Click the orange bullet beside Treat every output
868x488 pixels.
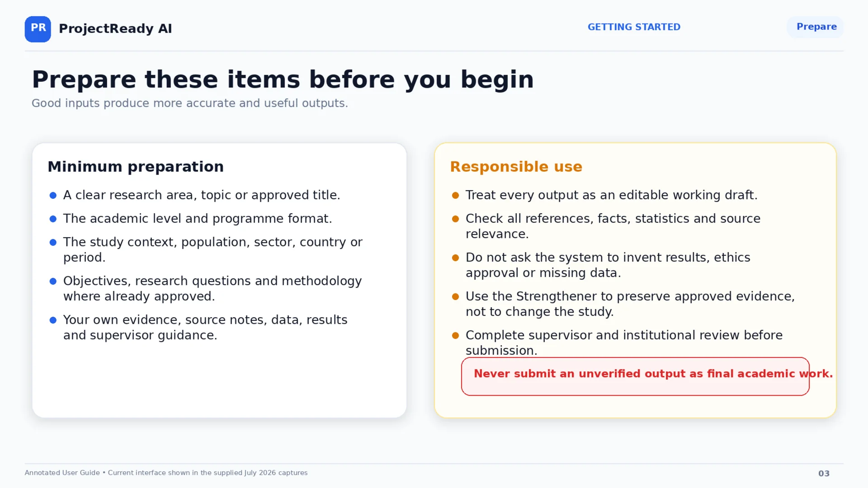click(455, 195)
